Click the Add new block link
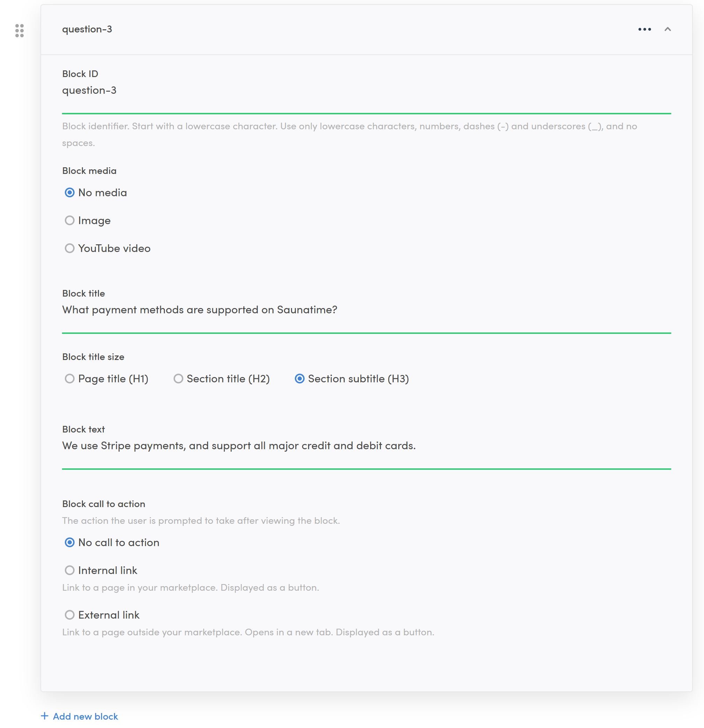The image size is (704, 728). pos(85,716)
